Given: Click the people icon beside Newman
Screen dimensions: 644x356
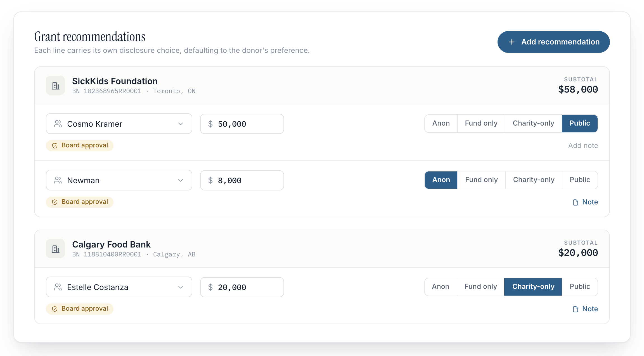Looking at the screenshot, I should coord(58,180).
